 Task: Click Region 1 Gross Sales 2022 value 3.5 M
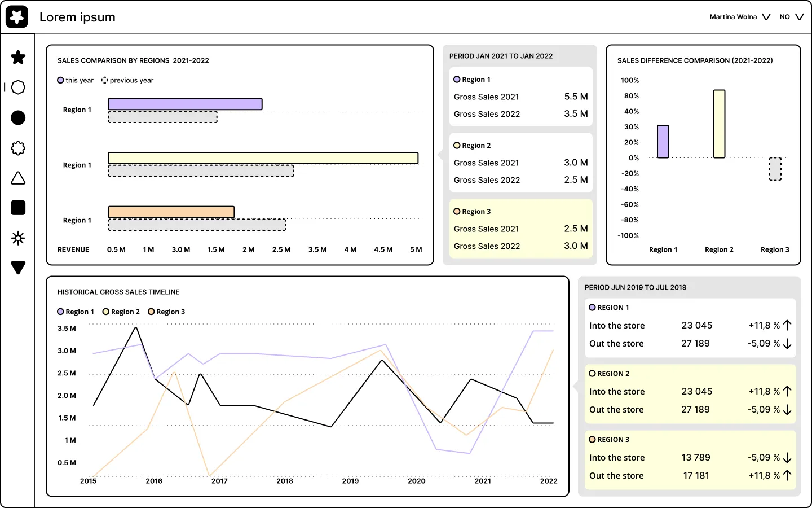[576, 113]
